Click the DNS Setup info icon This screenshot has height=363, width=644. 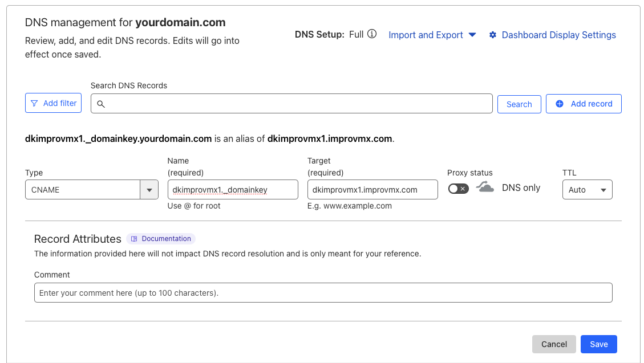(x=372, y=34)
